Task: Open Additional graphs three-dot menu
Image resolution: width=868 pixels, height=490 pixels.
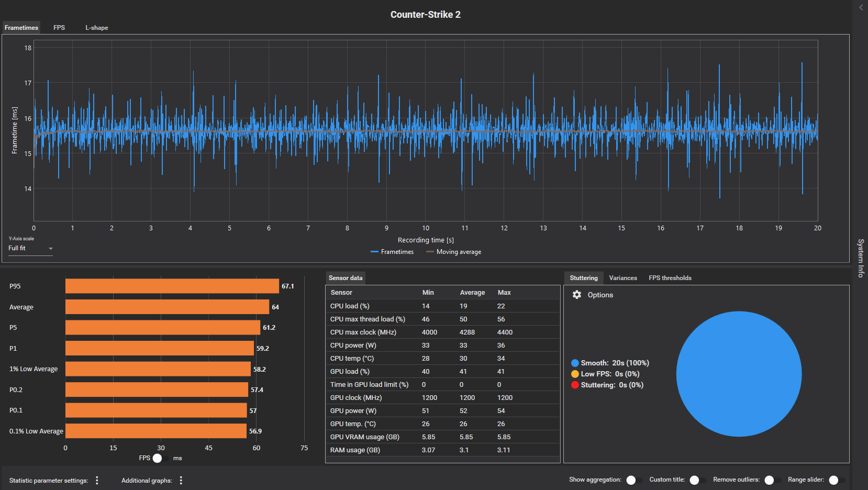Action: [x=181, y=480]
